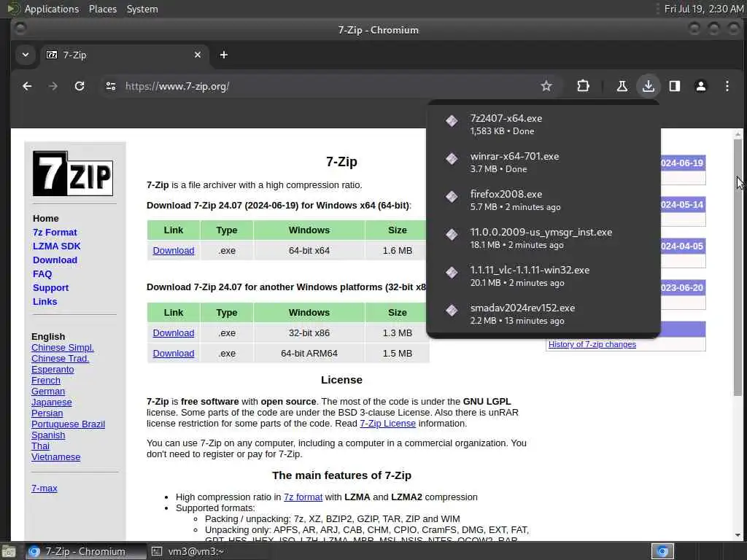This screenshot has width=747, height=560.
Task: Download the 64-bit x64 .exe installer
Action: pos(174,251)
